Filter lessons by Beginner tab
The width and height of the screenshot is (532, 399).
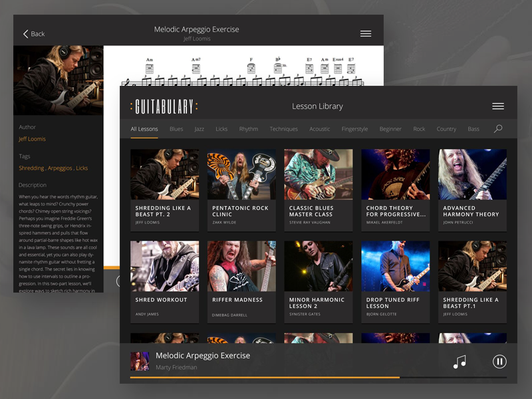pos(390,129)
